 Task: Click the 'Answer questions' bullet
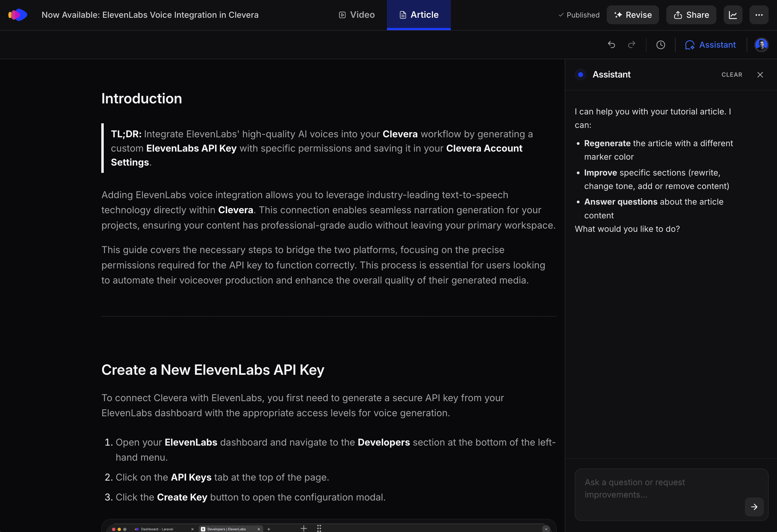653,209
